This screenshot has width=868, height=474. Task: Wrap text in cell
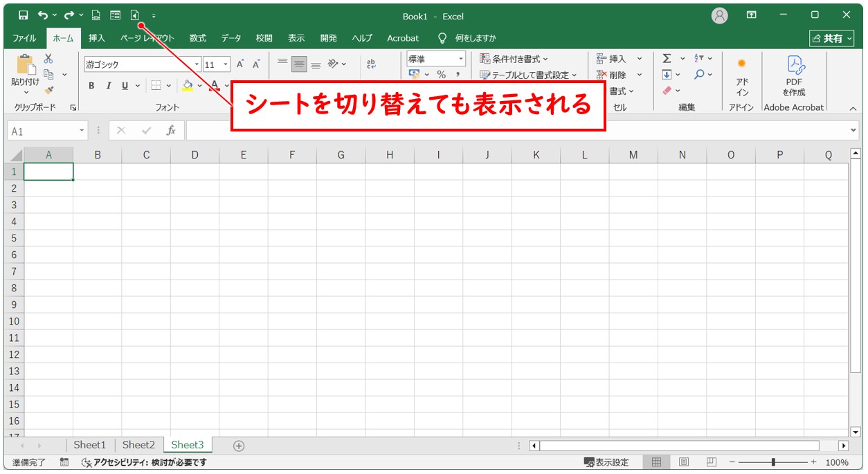point(371,64)
